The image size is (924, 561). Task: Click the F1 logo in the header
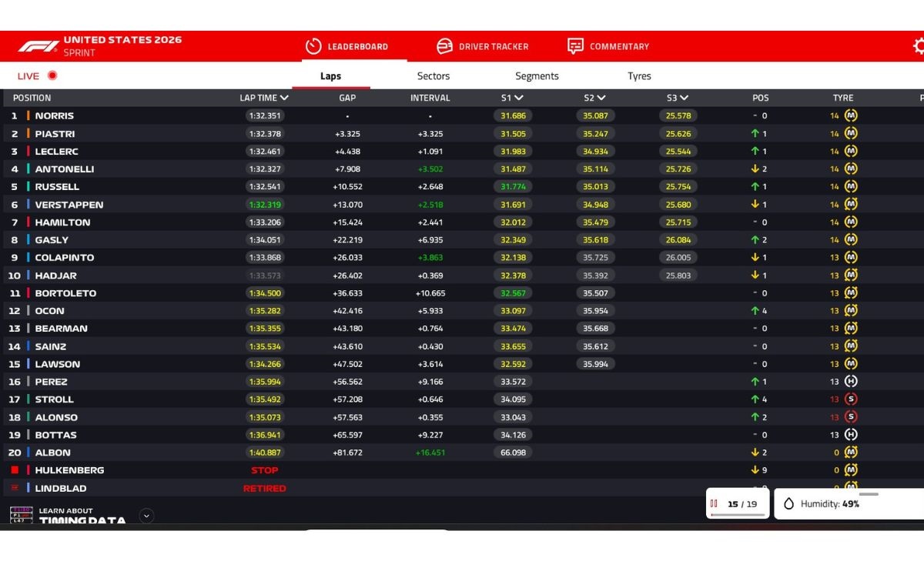(x=38, y=46)
